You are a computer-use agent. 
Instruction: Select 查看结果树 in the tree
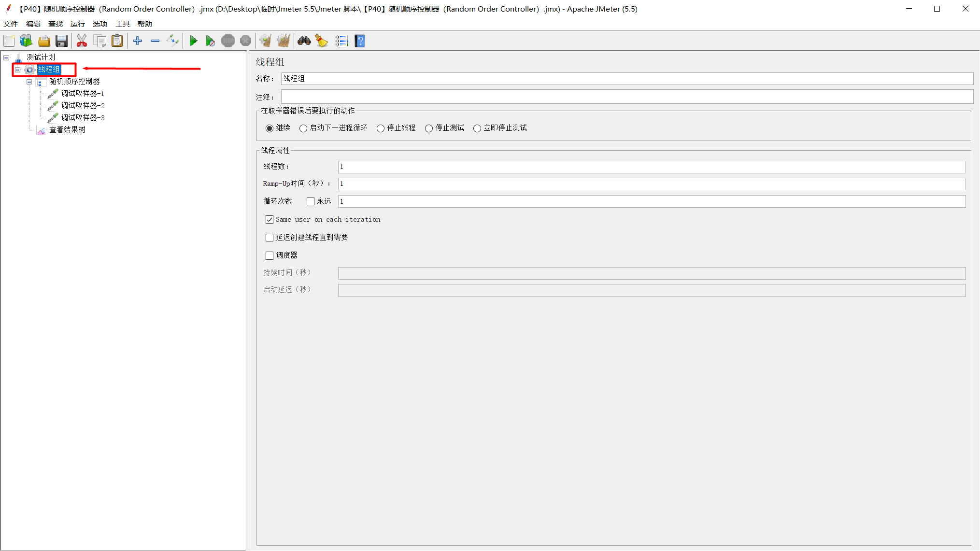[67, 129]
